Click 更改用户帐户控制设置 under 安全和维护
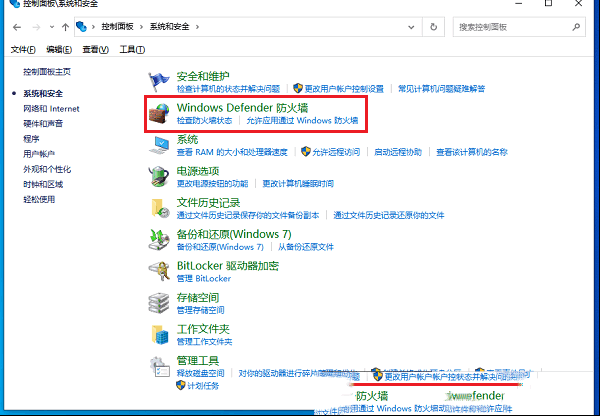This screenshot has width=600, height=416. pos(344,89)
